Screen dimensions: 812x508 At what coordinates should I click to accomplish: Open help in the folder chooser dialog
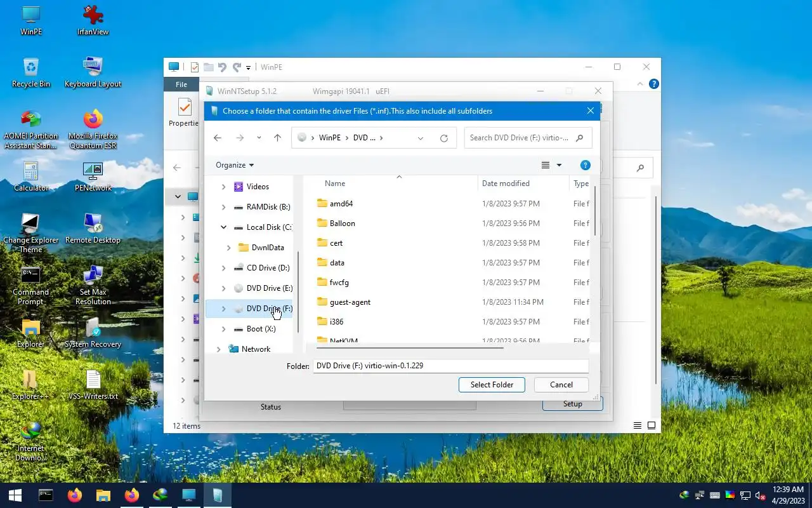point(586,165)
